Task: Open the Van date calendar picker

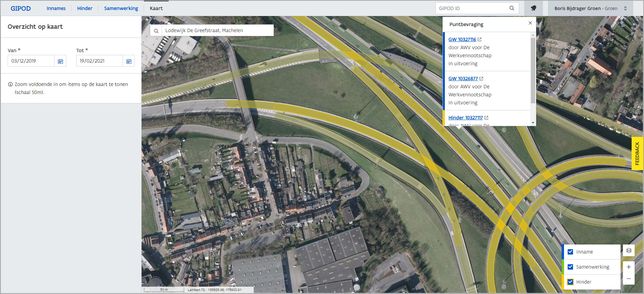Action: (61, 61)
